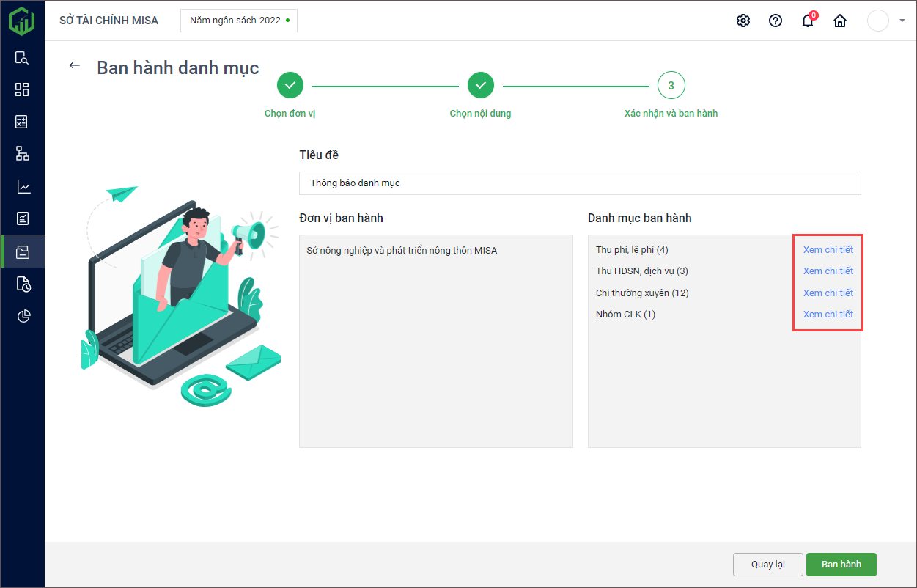Viewport: 917px width, 588px height.
Task: Open the pie chart icon in the sidebar
Action: (22, 316)
